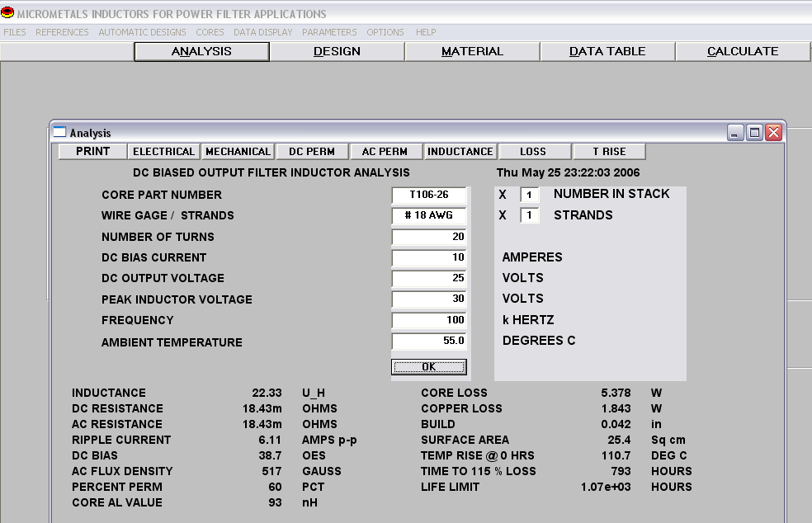Click the PRINT button
Screen dimensions: 812x523
92,151
